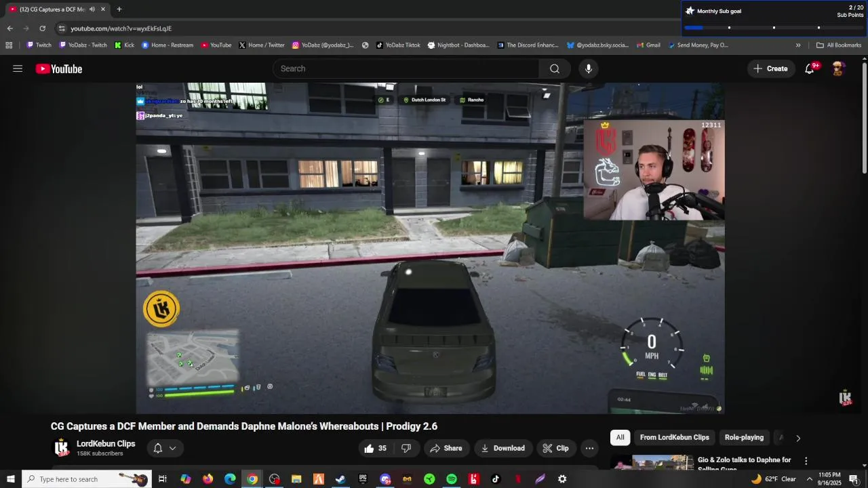Start voice search with the microphone

click(589, 68)
